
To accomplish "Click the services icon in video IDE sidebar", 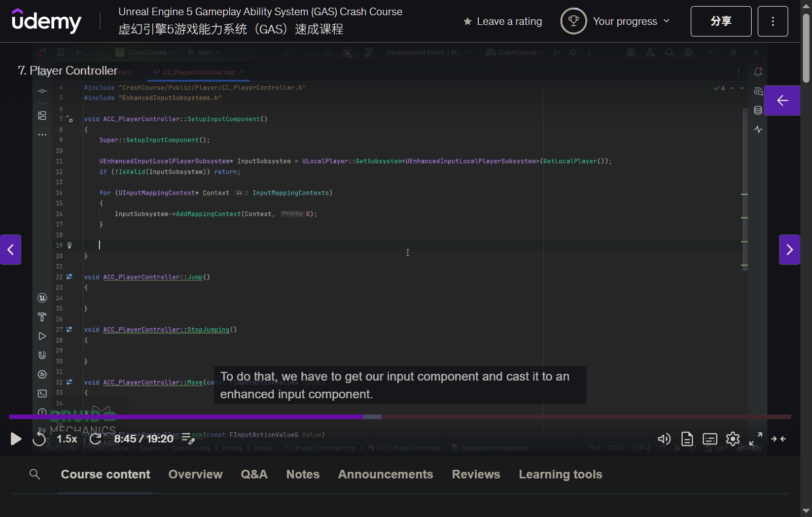I will pos(43,374).
